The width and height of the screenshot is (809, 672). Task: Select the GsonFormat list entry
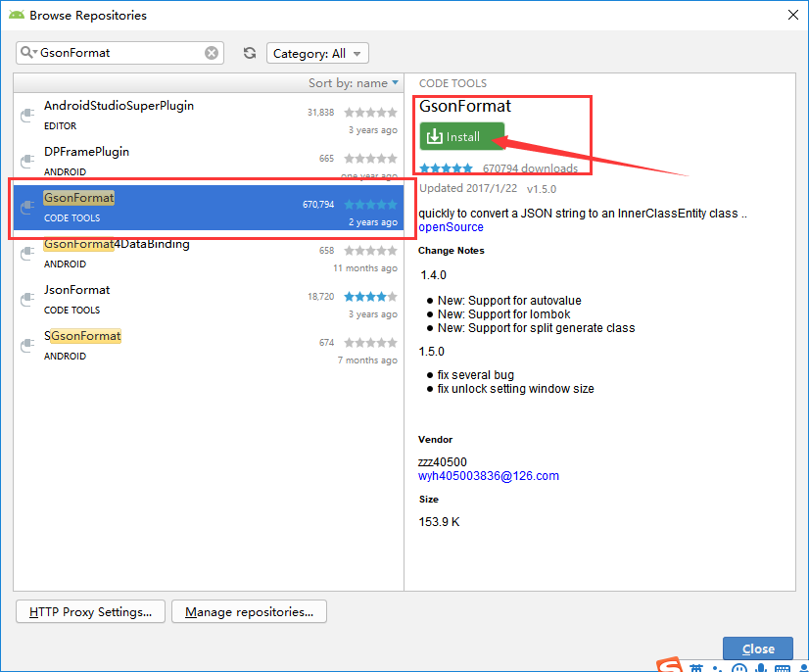point(209,208)
